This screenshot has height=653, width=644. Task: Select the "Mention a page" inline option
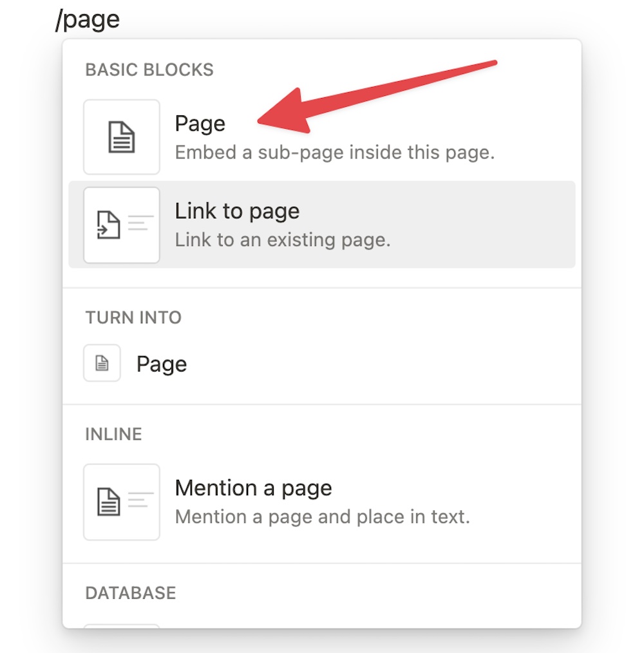click(x=322, y=502)
